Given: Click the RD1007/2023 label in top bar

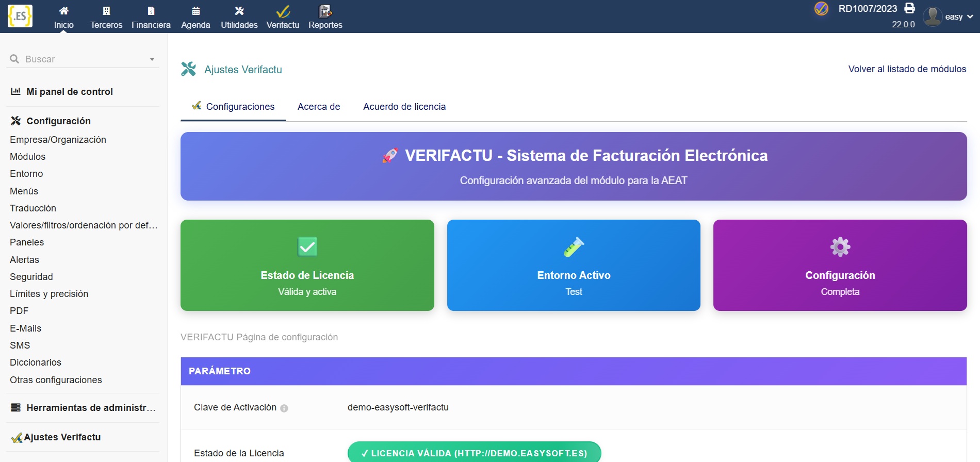Looking at the screenshot, I should 868,9.
